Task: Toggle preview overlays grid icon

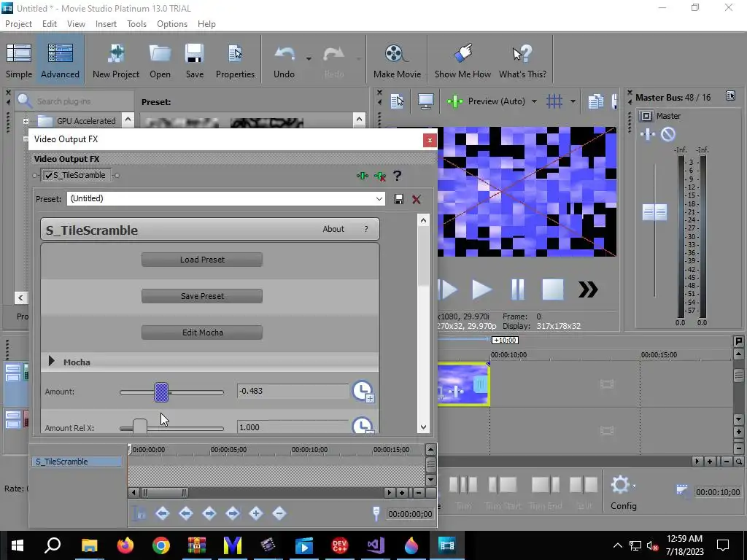Action: point(554,101)
